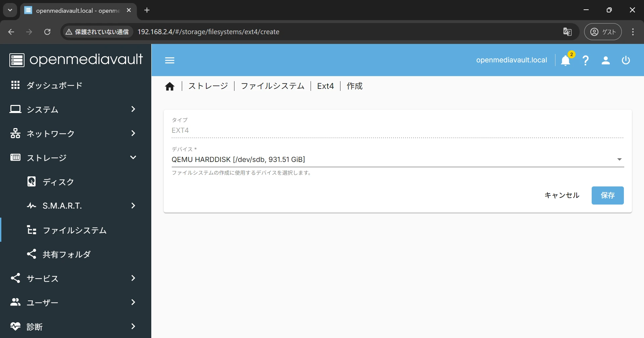Expand the S.M.A.R.T. submenu chevron

pos(133,206)
